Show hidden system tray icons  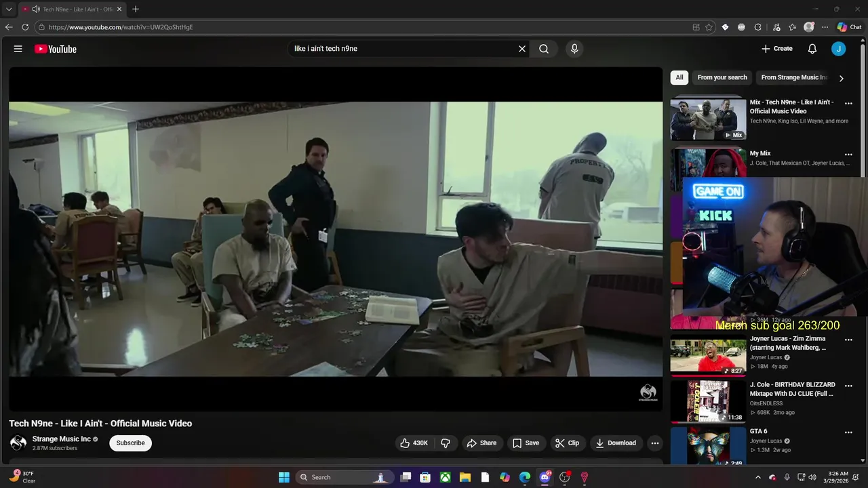point(758,477)
